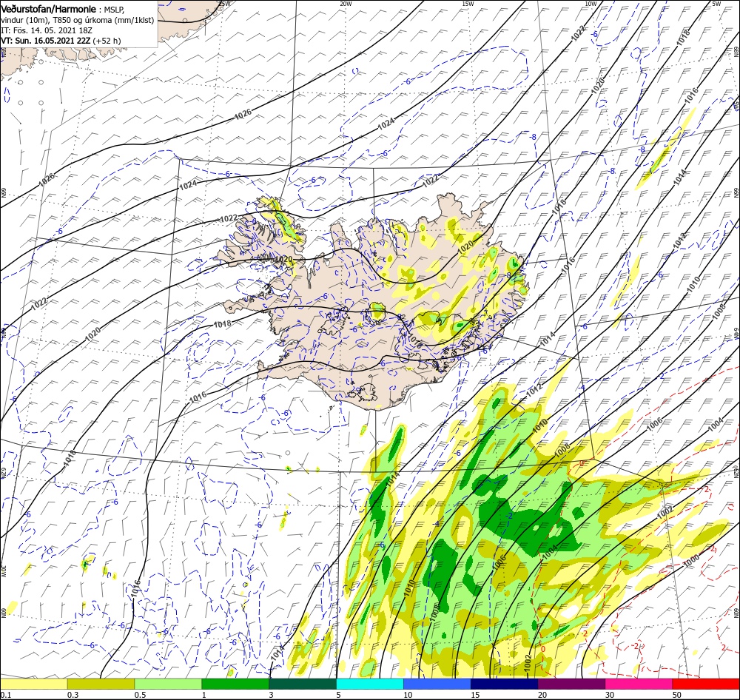The height and width of the screenshot is (700, 740).
Task: Click the '20W' longitude label
Action: 346,3
